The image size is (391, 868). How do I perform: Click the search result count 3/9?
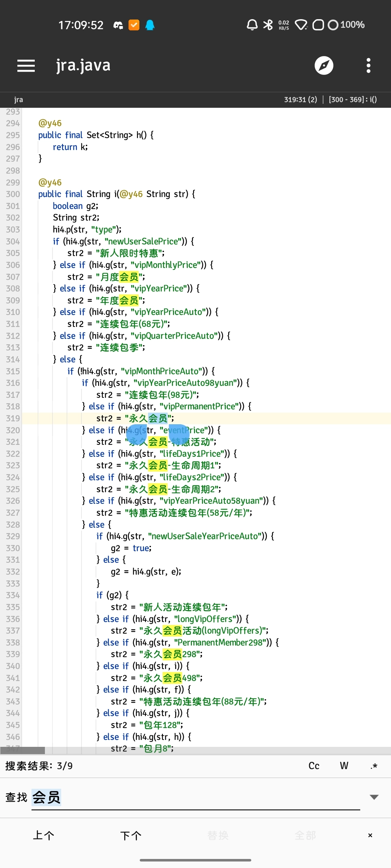coord(65,766)
